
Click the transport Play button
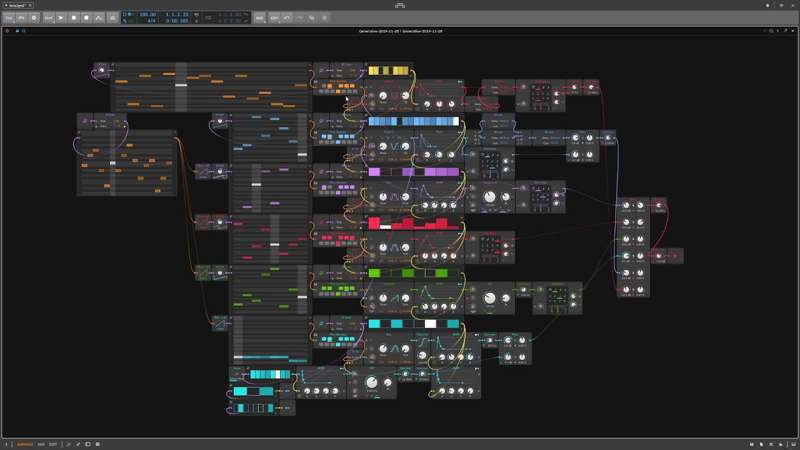point(61,18)
